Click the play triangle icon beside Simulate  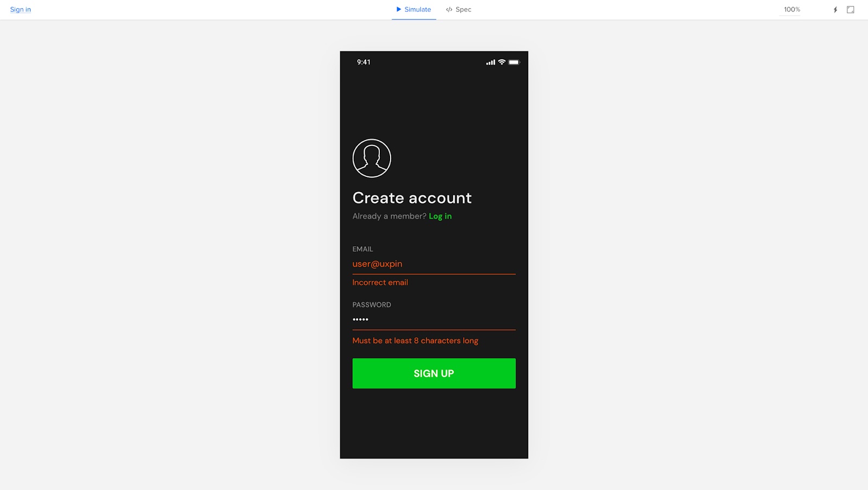click(399, 9)
